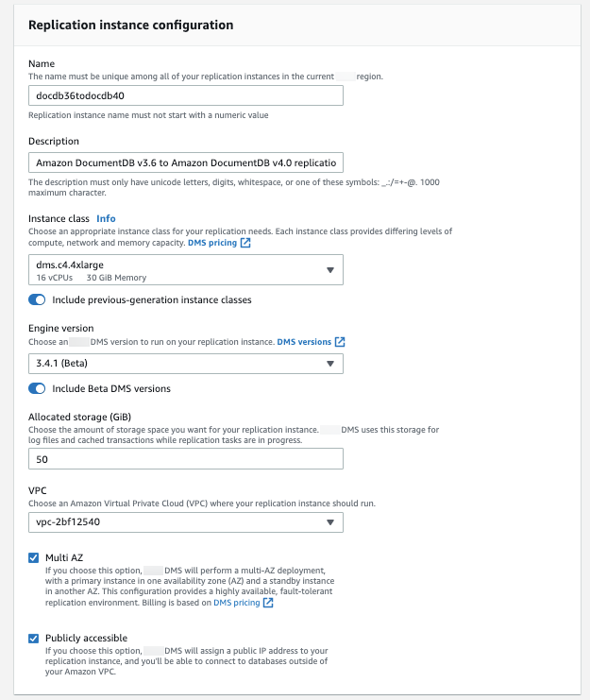The width and height of the screenshot is (590, 700).
Task: Click external-link icon in Multi AZ description
Action: (268, 603)
